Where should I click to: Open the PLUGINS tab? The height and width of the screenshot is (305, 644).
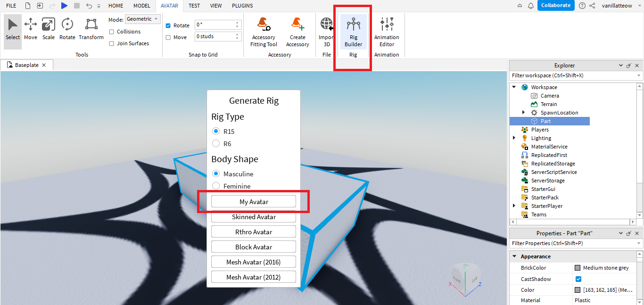(x=242, y=6)
